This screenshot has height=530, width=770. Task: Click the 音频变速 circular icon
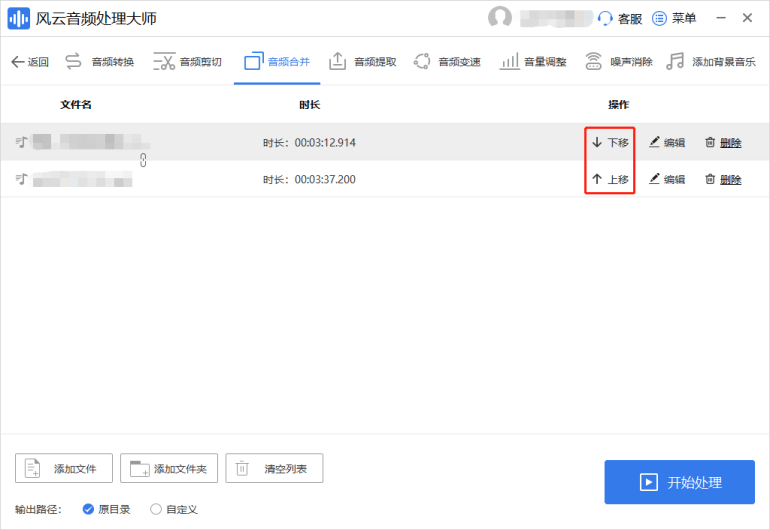point(422,61)
